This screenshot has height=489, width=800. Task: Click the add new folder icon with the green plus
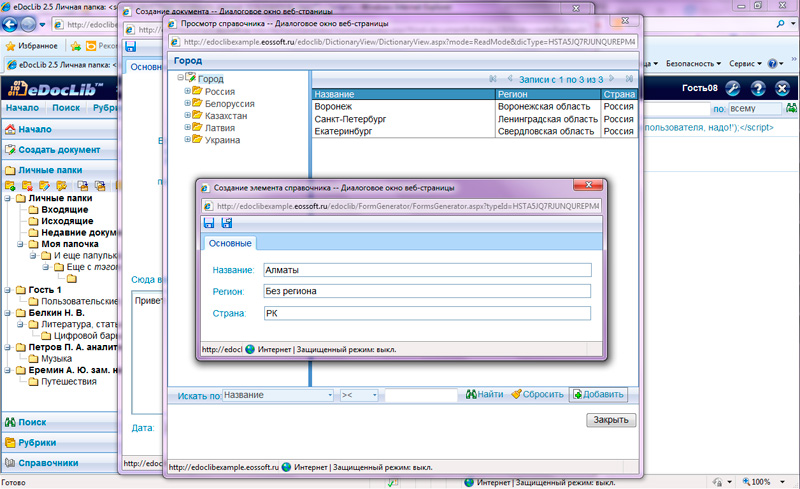point(10,186)
